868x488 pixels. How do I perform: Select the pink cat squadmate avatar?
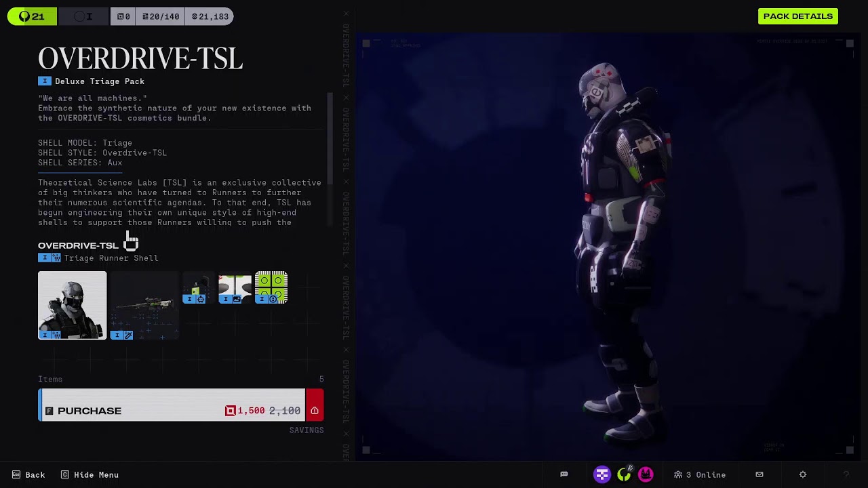click(646, 474)
